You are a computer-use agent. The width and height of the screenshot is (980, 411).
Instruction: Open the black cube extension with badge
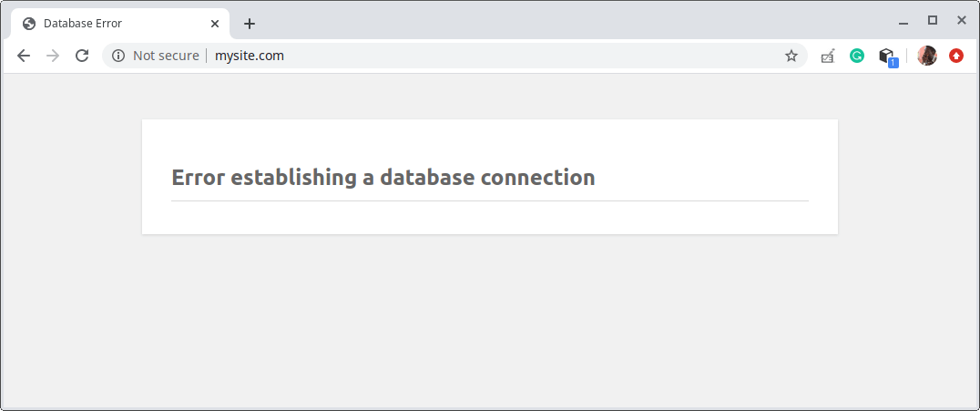coord(886,57)
